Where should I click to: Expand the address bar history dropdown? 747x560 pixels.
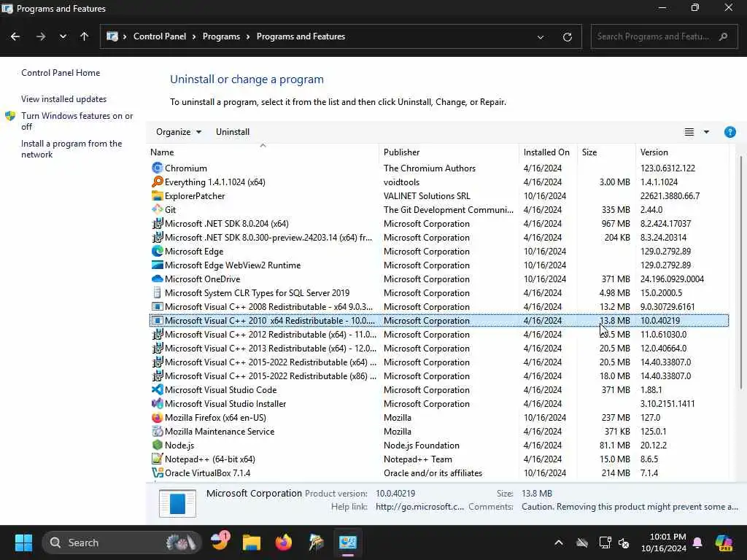[x=541, y=36]
